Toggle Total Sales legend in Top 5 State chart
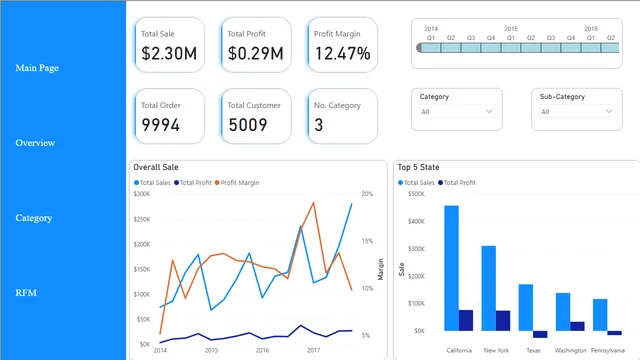 coord(416,183)
